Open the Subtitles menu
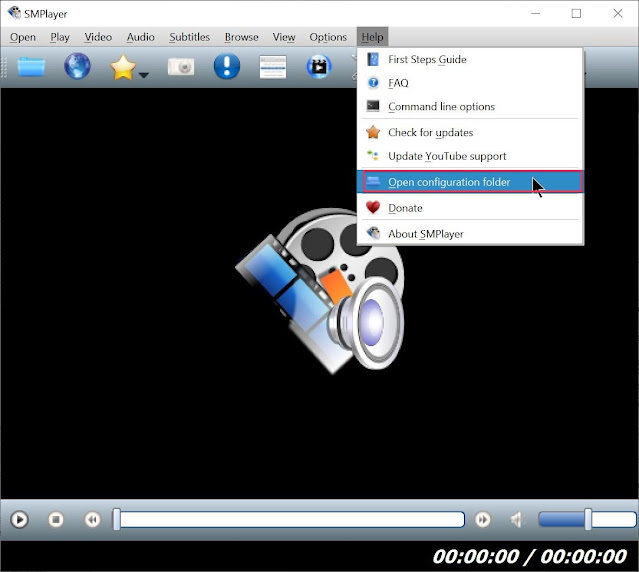This screenshot has width=639, height=572. pyautogui.click(x=189, y=37)
